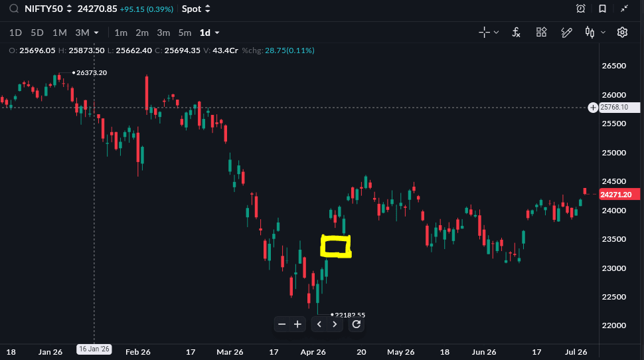The width and height of the screenshot is (644, 360).
Task: Open the Spot segment selector
Action: point(196,9)
